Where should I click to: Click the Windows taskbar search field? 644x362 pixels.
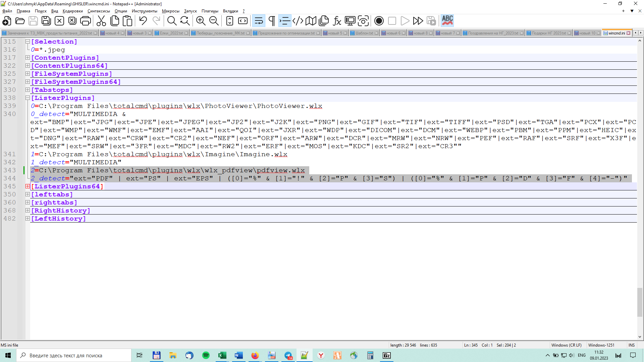click(74, 355)
